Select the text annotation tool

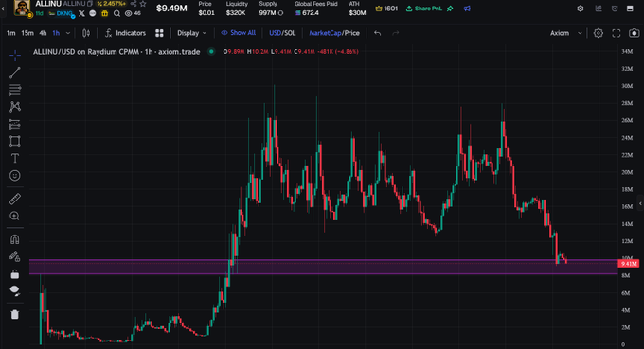click(x=15, y=158)
